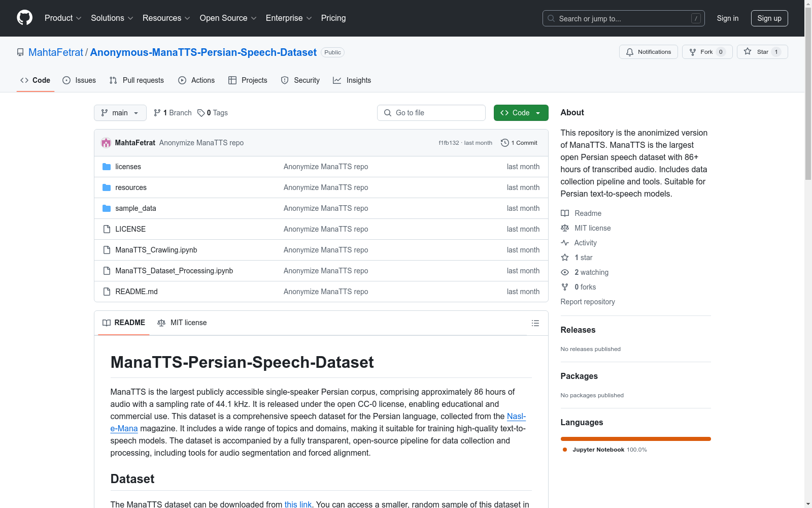Viewport: 812px width, 508px height.
Task: Expand the Open Source menu
Action: click(228, 18)
